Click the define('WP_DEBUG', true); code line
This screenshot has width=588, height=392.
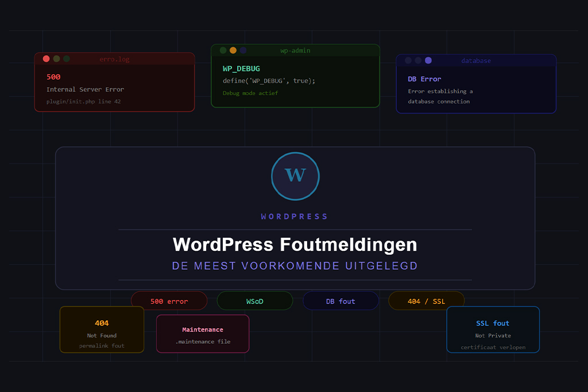point(269,81)
